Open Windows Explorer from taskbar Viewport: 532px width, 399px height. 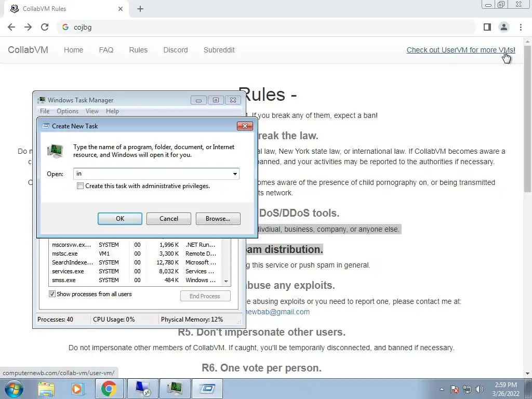click(x=46, y=389)
